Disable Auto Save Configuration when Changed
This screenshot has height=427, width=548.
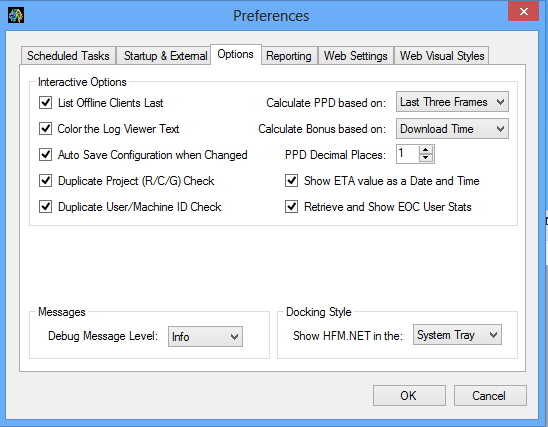point(45,154)
